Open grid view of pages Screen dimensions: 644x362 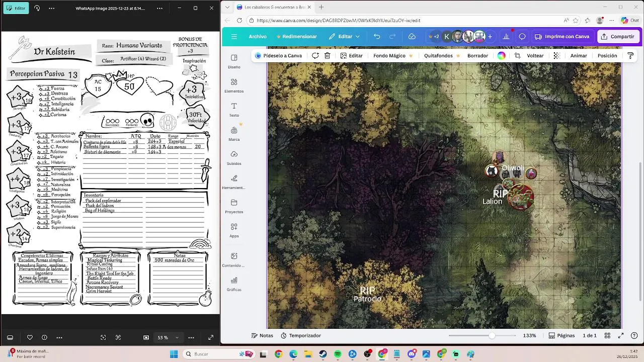pyautogui.click(x=607, y=335)
